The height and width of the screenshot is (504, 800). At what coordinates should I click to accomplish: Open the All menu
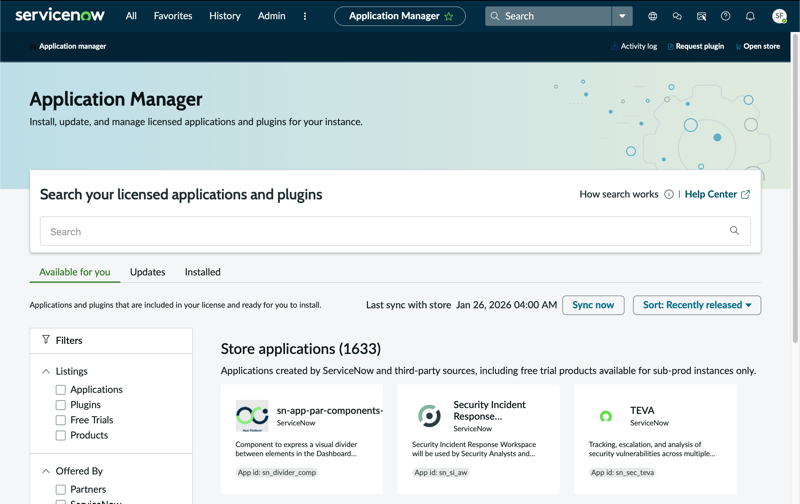131,16
